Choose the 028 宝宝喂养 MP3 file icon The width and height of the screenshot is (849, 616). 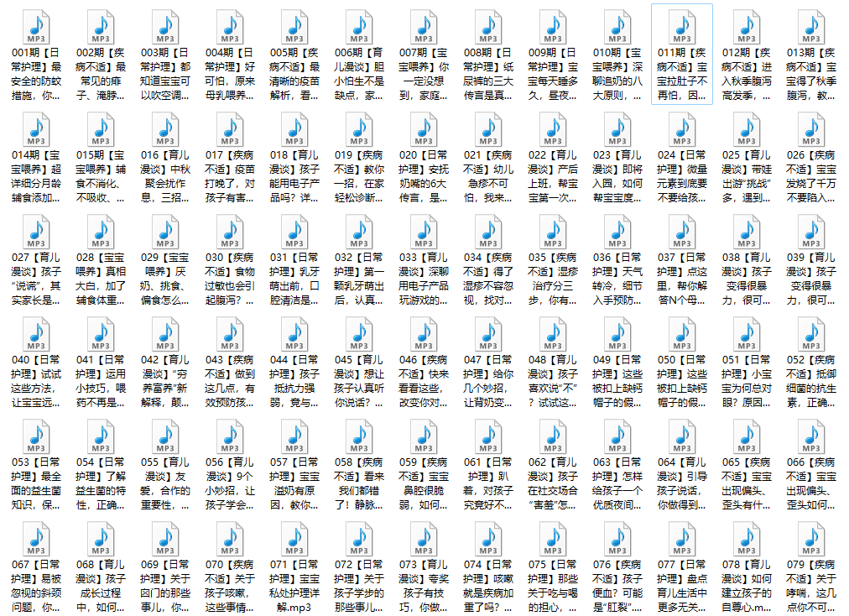click(101, 232)
